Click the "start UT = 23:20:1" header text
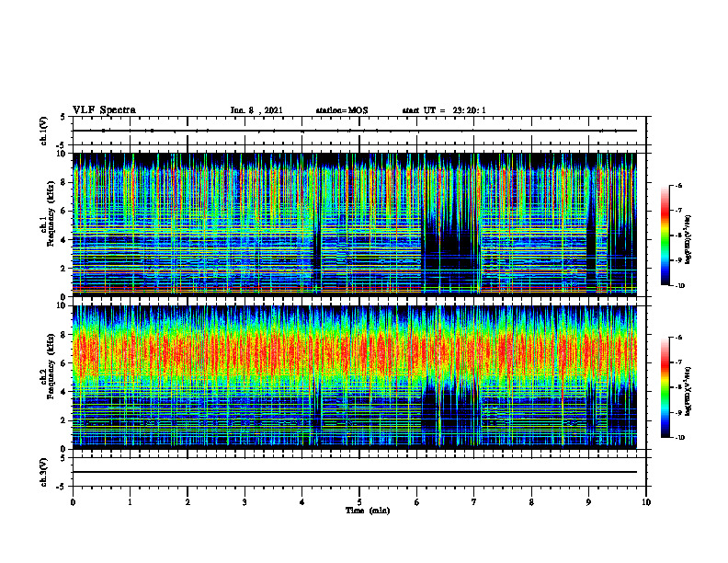Viewport: 728px width, 563px height. [x=444, y=110]
